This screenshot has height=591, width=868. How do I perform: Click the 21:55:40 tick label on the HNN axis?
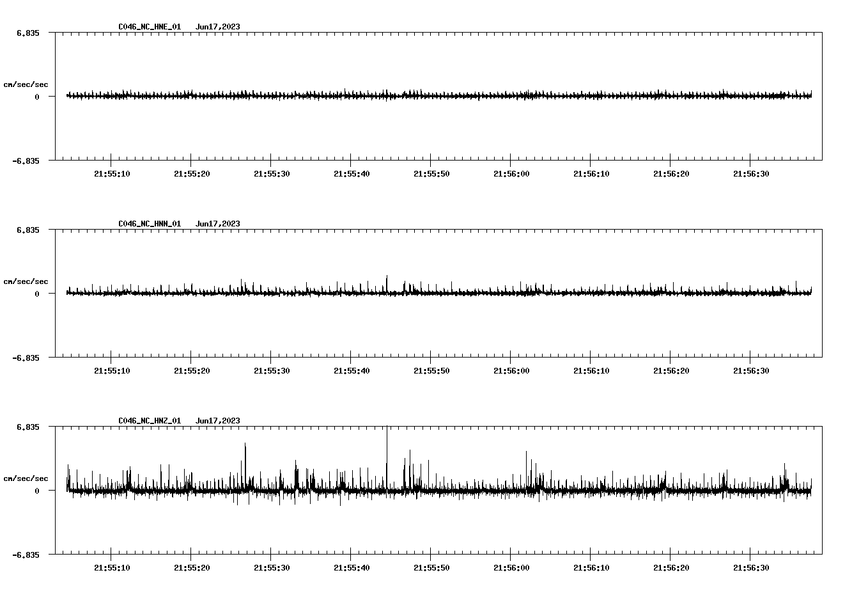point(351,369)
